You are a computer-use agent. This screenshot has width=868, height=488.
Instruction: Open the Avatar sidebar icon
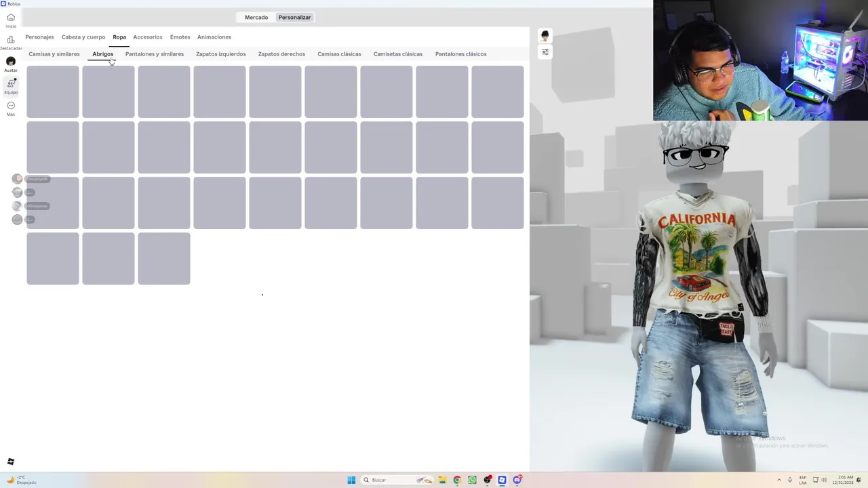coord(11,62)
